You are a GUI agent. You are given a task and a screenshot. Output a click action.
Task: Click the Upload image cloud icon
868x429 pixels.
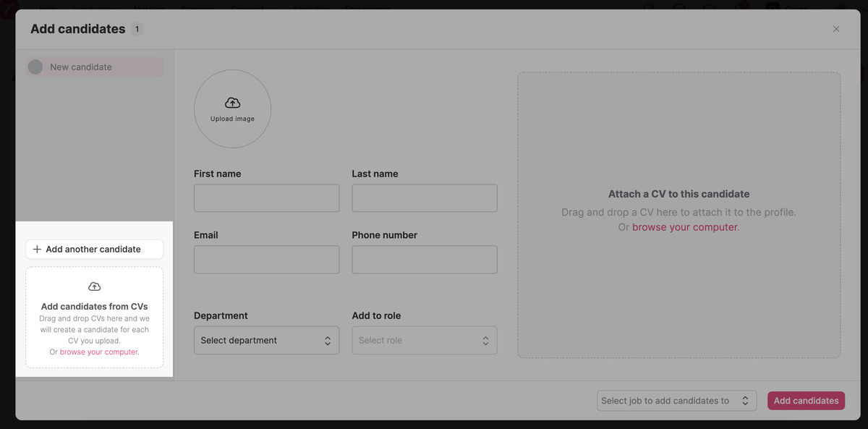232,103
